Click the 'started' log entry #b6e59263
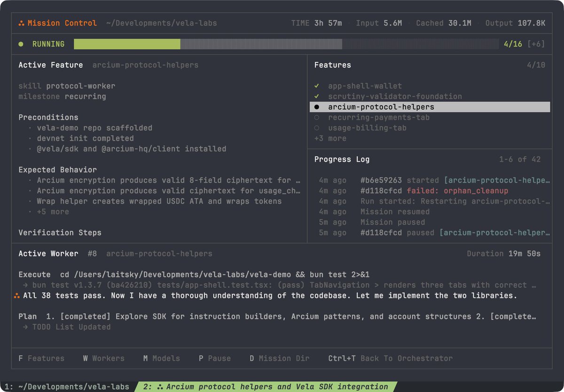 pos(434,180)
